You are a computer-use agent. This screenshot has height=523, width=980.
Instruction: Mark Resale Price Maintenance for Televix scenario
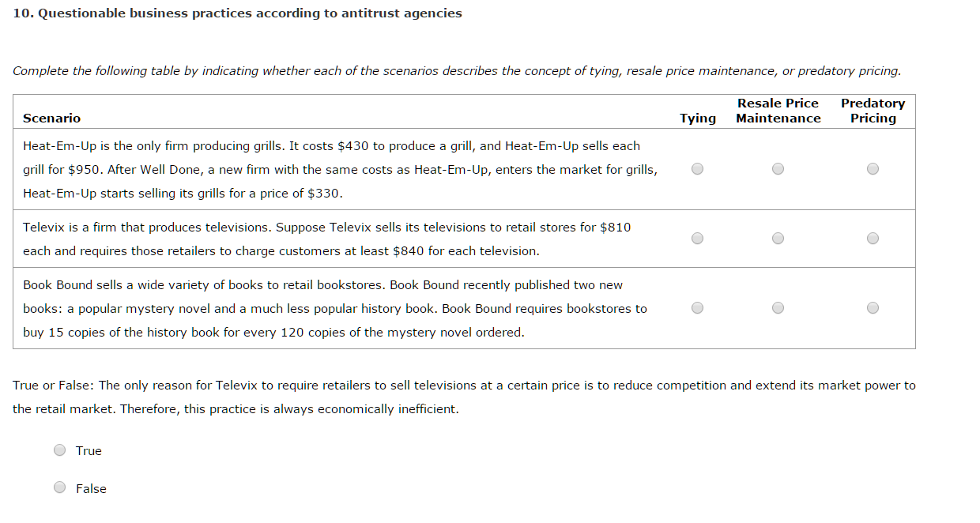click(778, 238)
